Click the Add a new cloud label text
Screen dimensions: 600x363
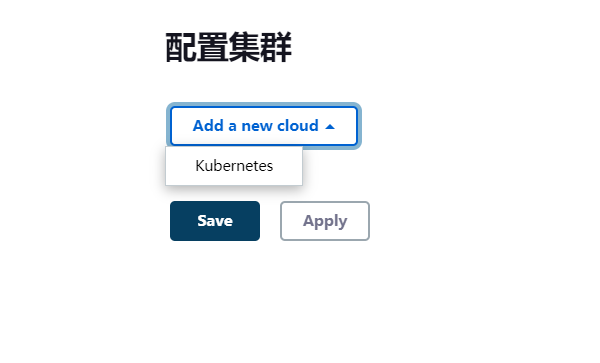[x=256, y=125]
